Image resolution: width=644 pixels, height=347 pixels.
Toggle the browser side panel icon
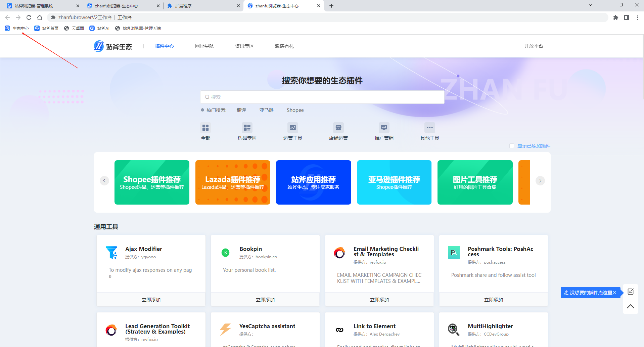[x=627, y=17]
